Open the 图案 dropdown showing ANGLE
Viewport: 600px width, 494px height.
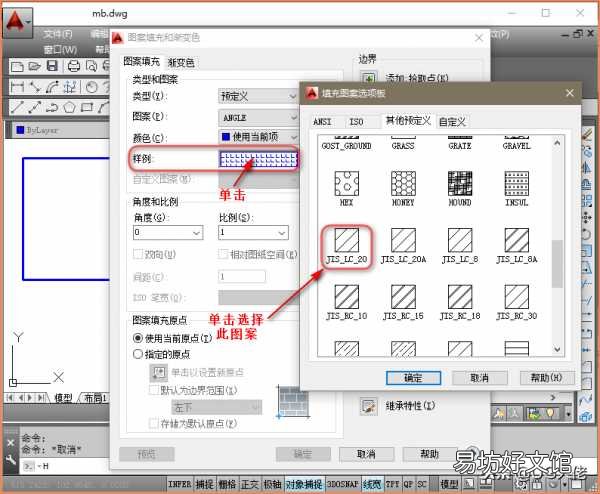(258, 117)
